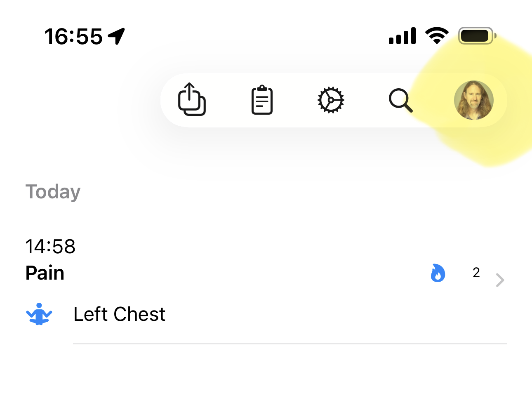Tap empty toolbar space between gear and search
Screen dimensions: 532x412
point(366,100)
